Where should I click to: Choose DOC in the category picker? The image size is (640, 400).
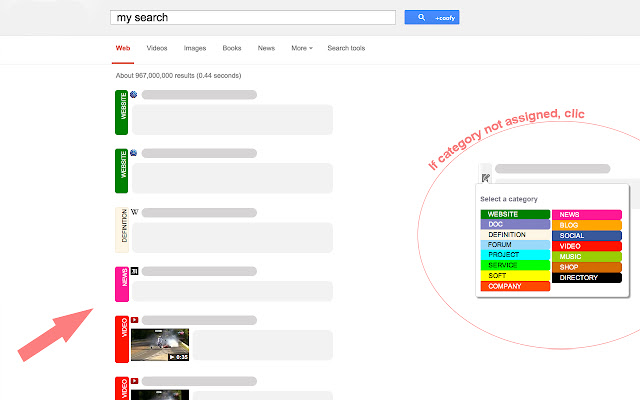pyautogui.click(x=515, y=224)
